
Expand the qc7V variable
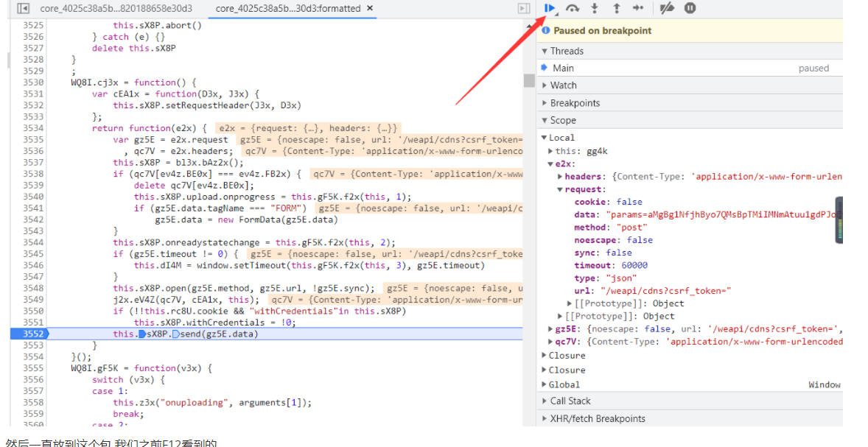click(550, 342)
